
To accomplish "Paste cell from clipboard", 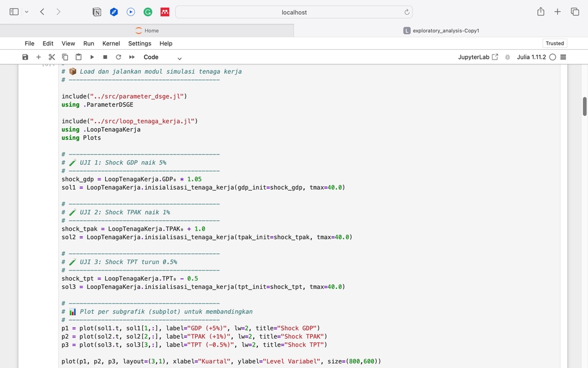I will [78, 57].
